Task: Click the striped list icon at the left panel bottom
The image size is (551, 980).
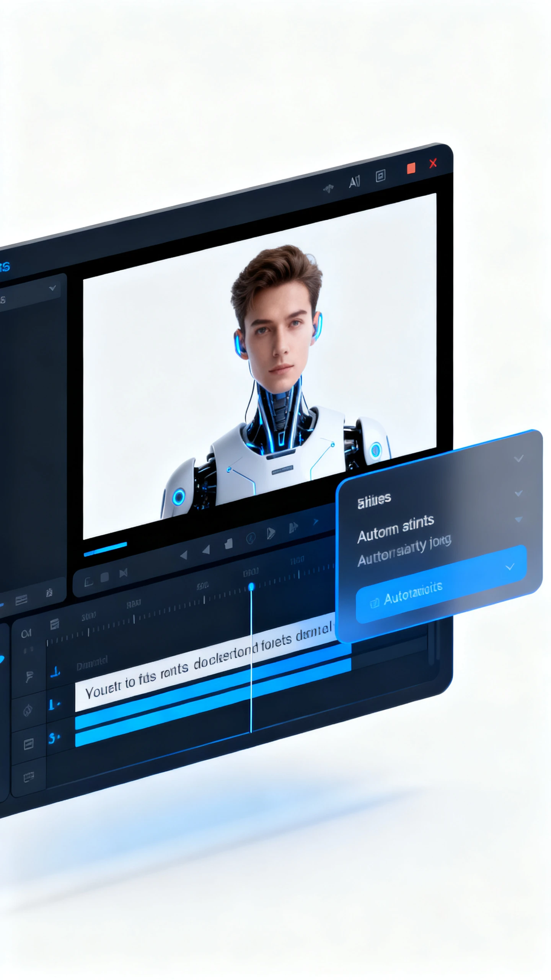Action: (21, 600)
